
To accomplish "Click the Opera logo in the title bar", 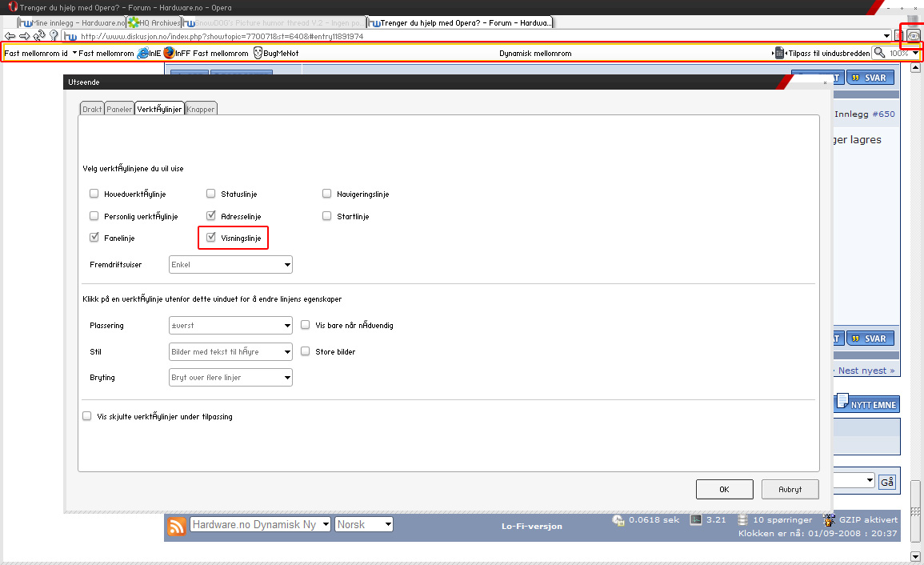I will [12, 7].
